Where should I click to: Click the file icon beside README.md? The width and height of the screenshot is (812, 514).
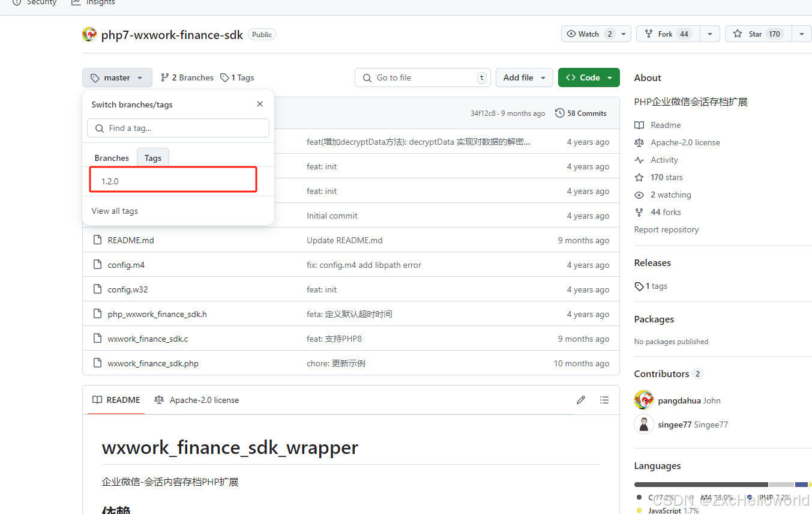coord(98,240)
